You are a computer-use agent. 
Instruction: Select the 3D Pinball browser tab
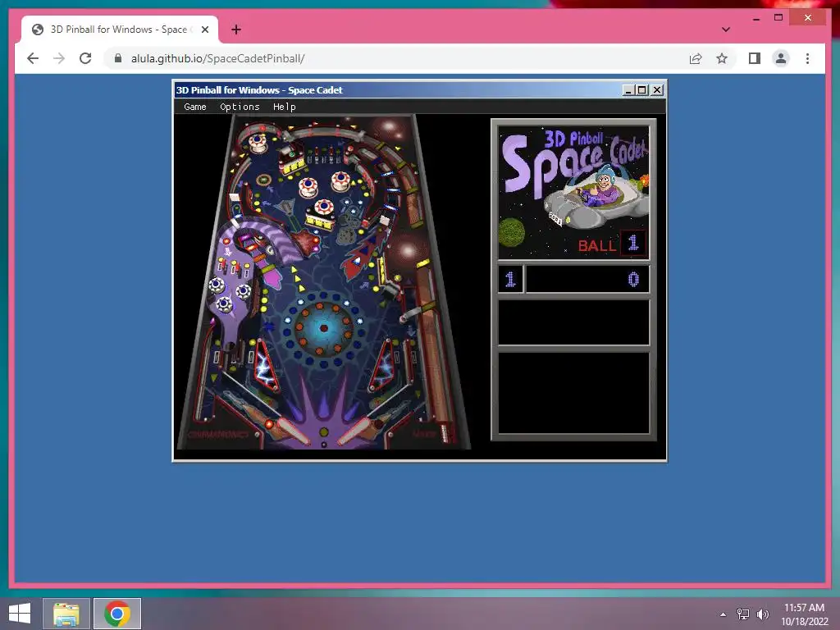119,30
